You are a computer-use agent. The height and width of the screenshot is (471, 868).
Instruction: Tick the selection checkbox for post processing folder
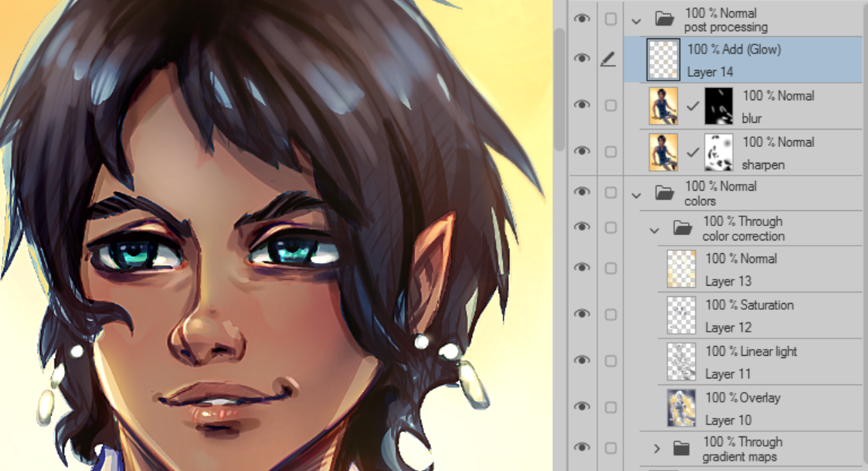[x=610, y=19]
